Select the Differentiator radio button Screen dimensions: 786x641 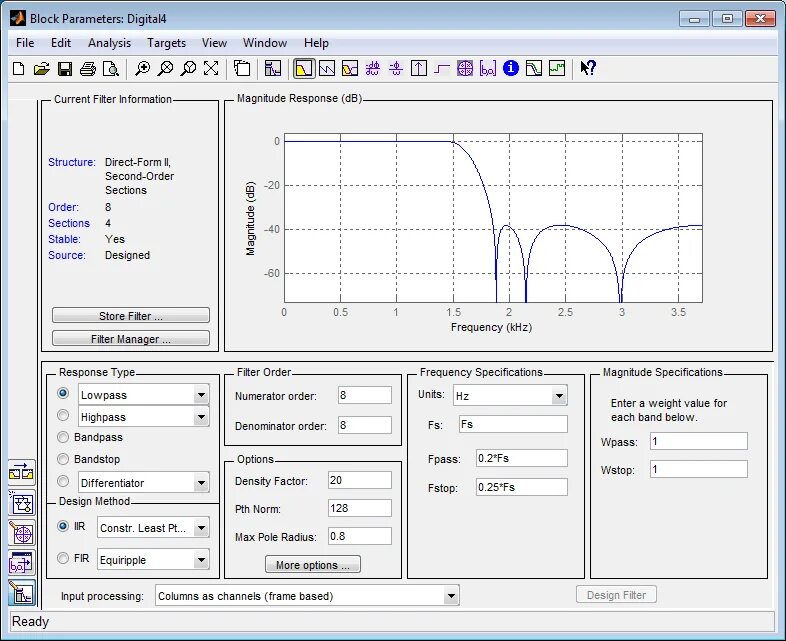pyautogui.click(x=63, y=481)
